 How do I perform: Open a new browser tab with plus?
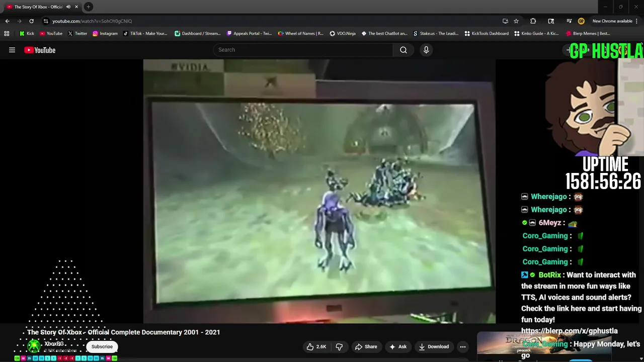pyautogui.click(x=89, y=7)
